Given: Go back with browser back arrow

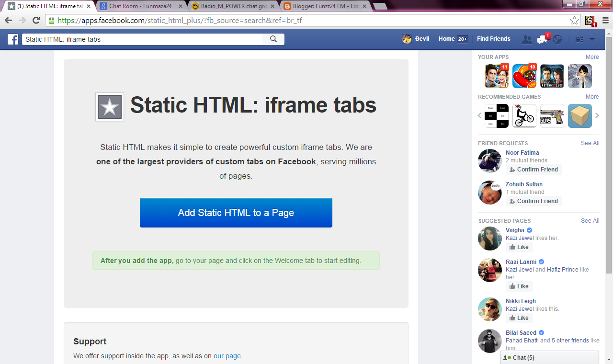Looking at the screenshot, I should coord(8,21).
